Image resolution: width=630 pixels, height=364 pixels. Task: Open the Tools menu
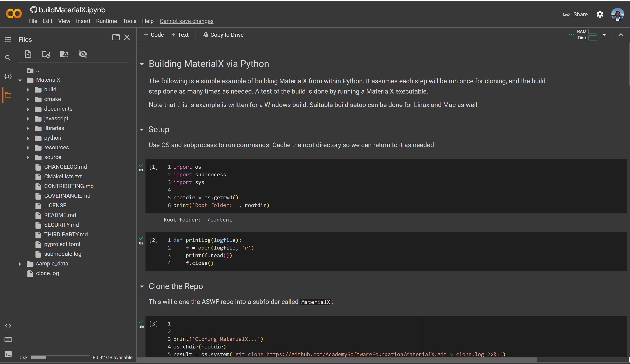[129, 21]
